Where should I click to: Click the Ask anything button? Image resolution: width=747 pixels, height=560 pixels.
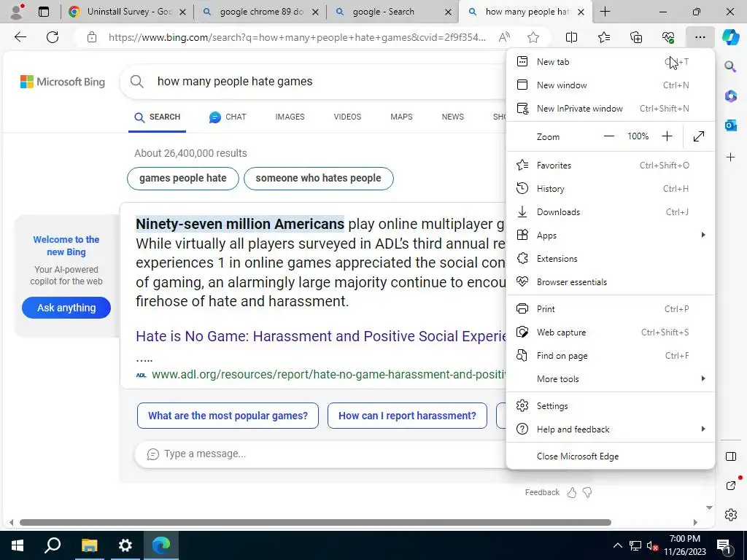(x=66, y=308)
